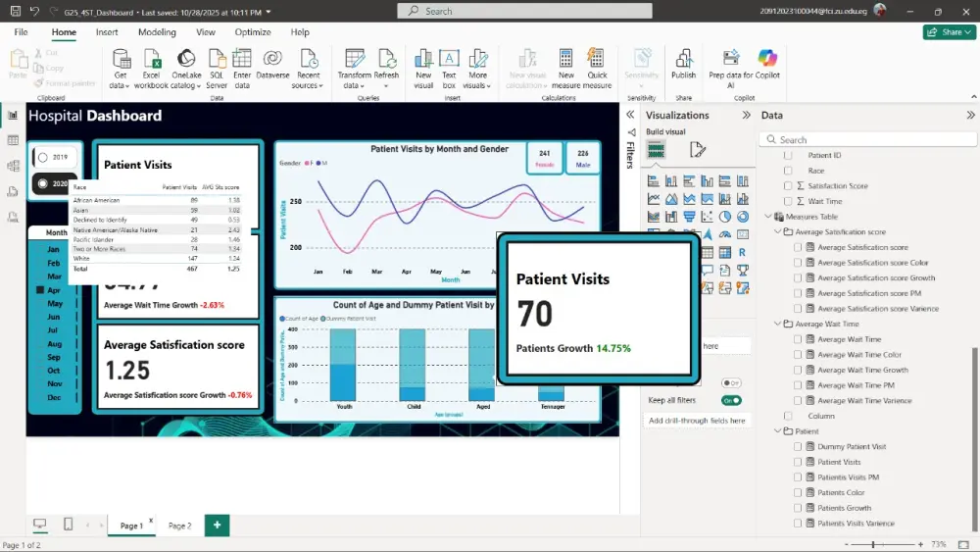Check the Satisfaction Score field
This screenshot has height=552, width=980.
788,185
